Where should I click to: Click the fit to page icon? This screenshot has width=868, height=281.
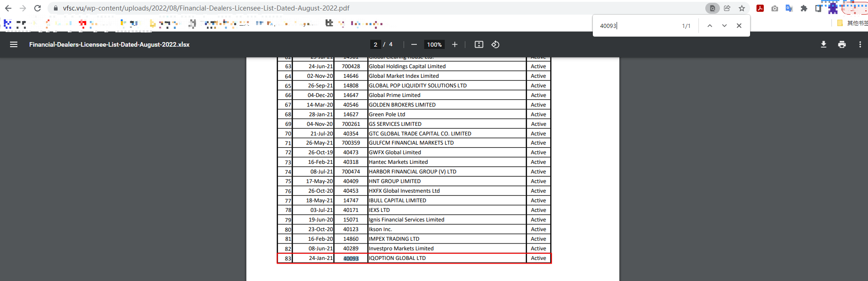(x=479, y=44)
